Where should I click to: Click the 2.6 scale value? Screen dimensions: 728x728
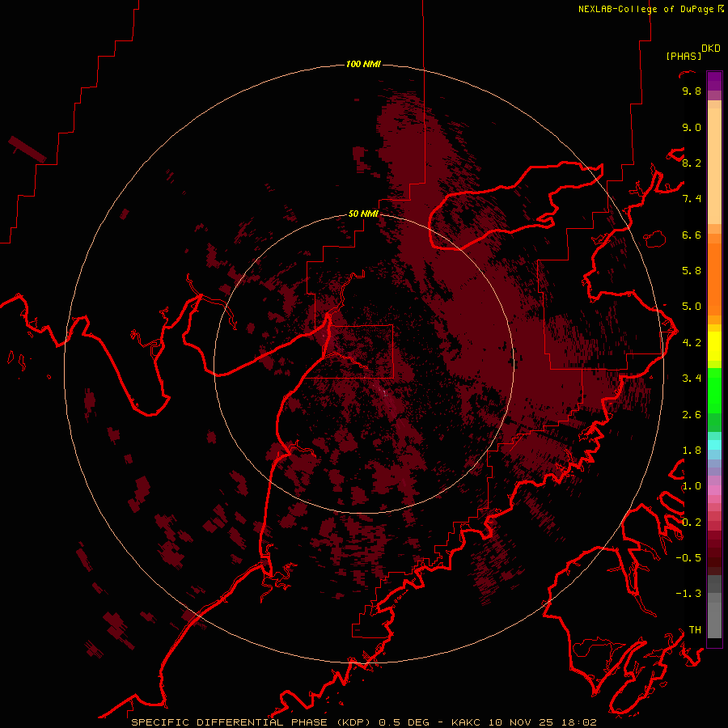click(692, 415)
